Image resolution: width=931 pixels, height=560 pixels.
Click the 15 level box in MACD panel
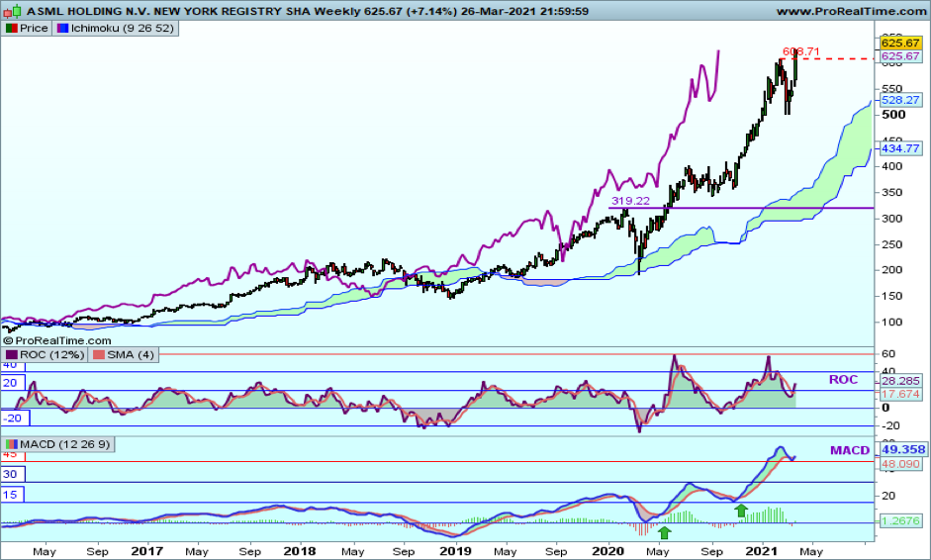[13, 494]
